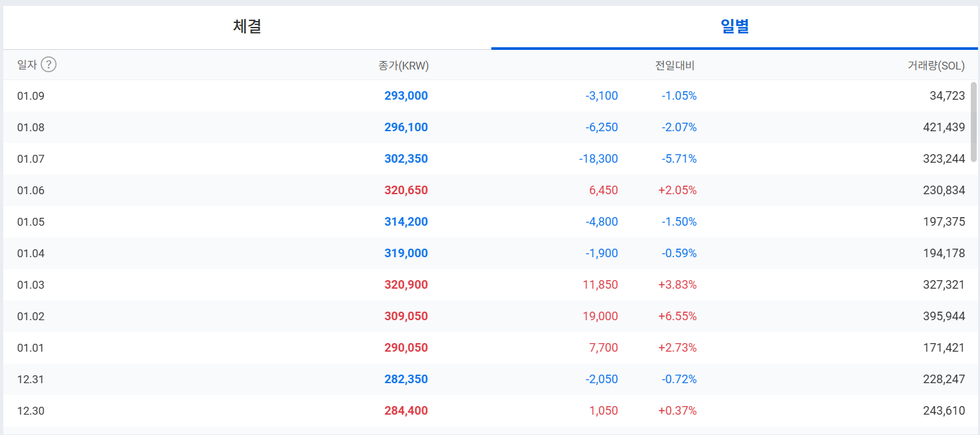Viewport: 980px width, 435px height.
Task: Select the 01.04 date cell
Action: [31, 253]
